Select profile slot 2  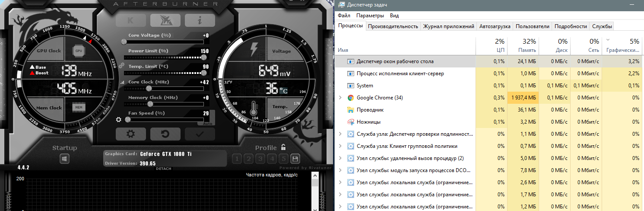click(x=248, y=159)
